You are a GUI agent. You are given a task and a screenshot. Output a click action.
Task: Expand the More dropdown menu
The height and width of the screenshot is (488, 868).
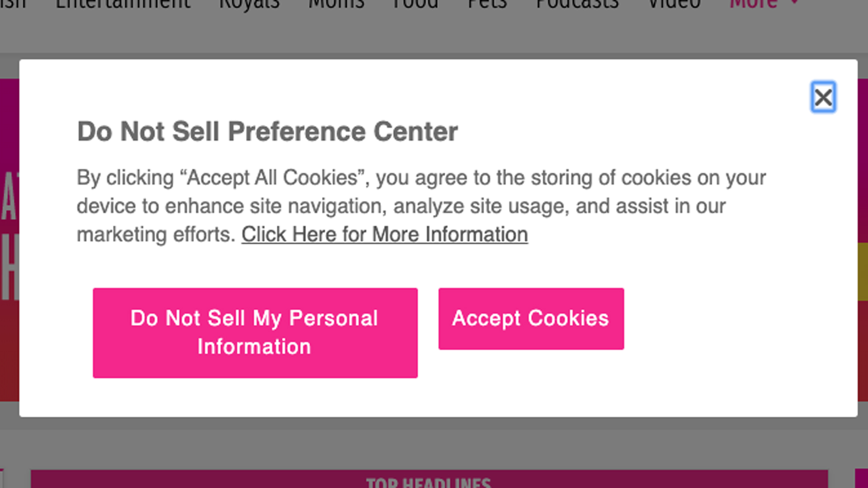point(764,4)
